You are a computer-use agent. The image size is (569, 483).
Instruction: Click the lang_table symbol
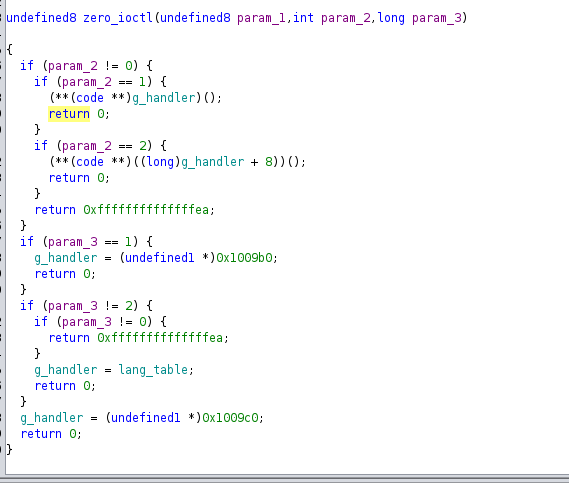click(x=153, y=370)
